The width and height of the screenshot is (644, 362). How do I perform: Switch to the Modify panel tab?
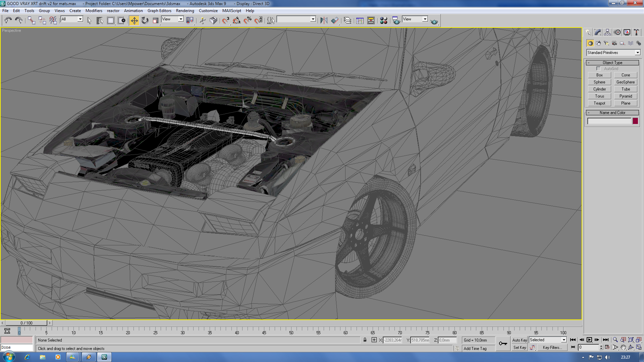click(x=598, y=33)
